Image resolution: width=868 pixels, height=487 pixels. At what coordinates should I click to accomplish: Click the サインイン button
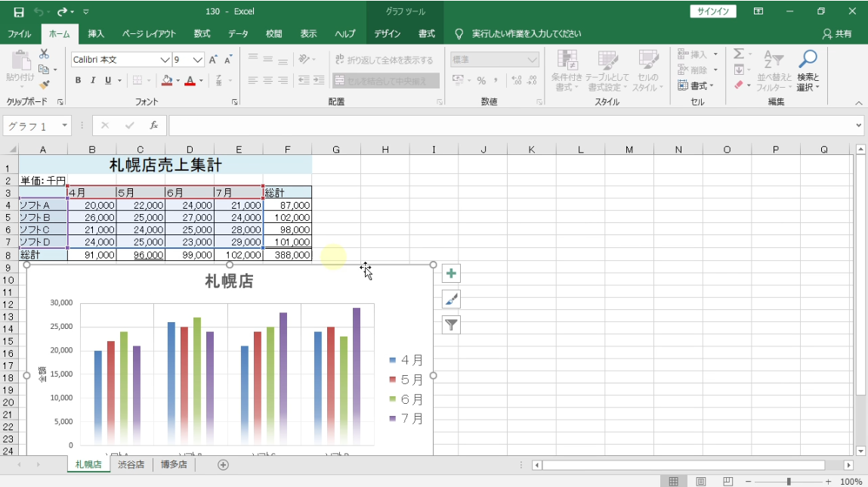click(713, 11)
